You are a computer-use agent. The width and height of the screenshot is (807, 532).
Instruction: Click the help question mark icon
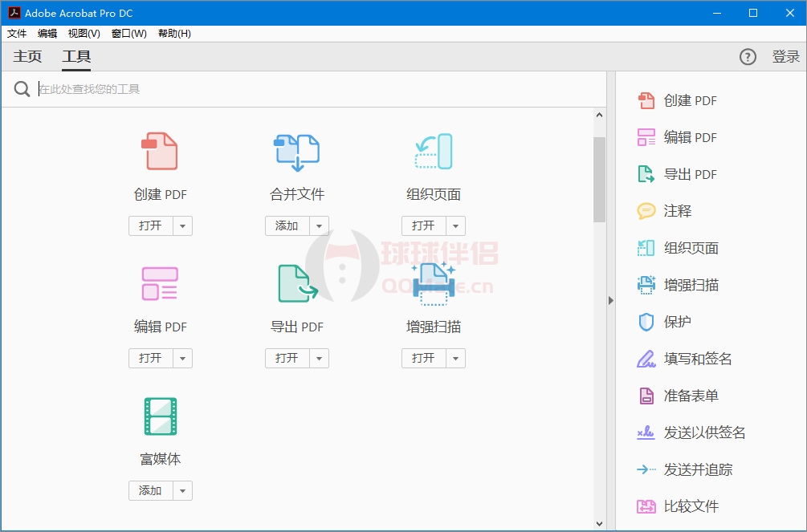pyautogui.click(x=748, y=57)
